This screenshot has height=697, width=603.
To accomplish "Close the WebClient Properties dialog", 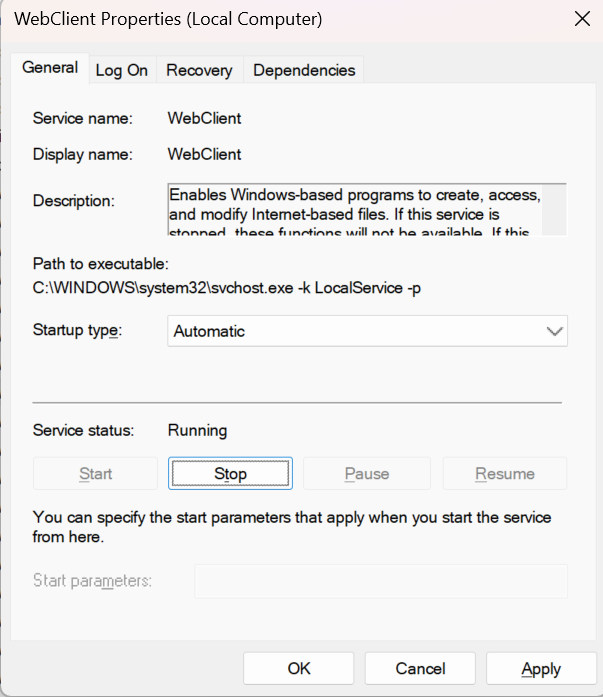I will click(x=582, y=19).
